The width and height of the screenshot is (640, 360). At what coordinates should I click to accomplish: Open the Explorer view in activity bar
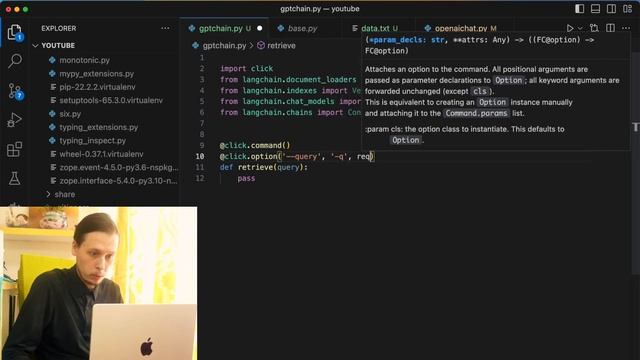tap(14, 32)
